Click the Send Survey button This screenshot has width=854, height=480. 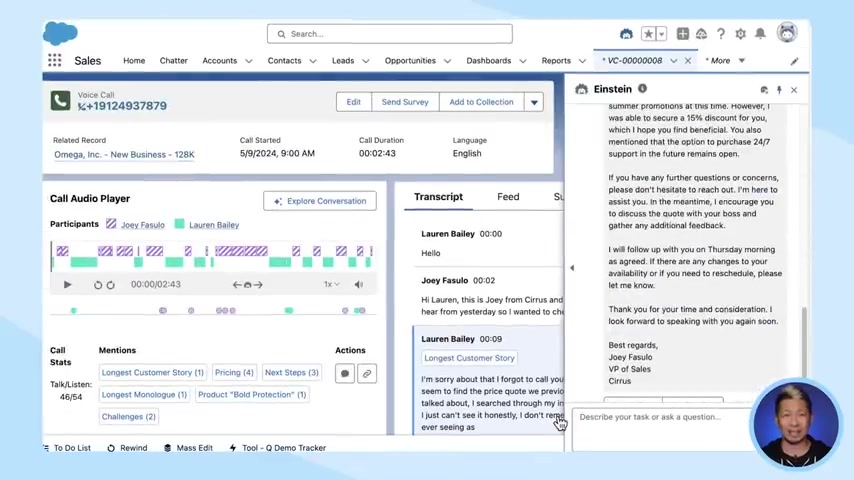(x=405, y=102)
